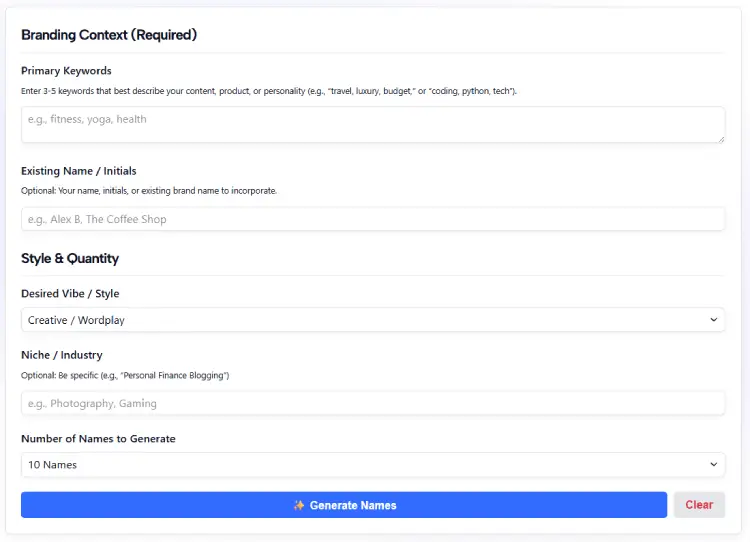Open the Desired Vibe / Style dropdown
Screen dimensions: 750x542
373,320
